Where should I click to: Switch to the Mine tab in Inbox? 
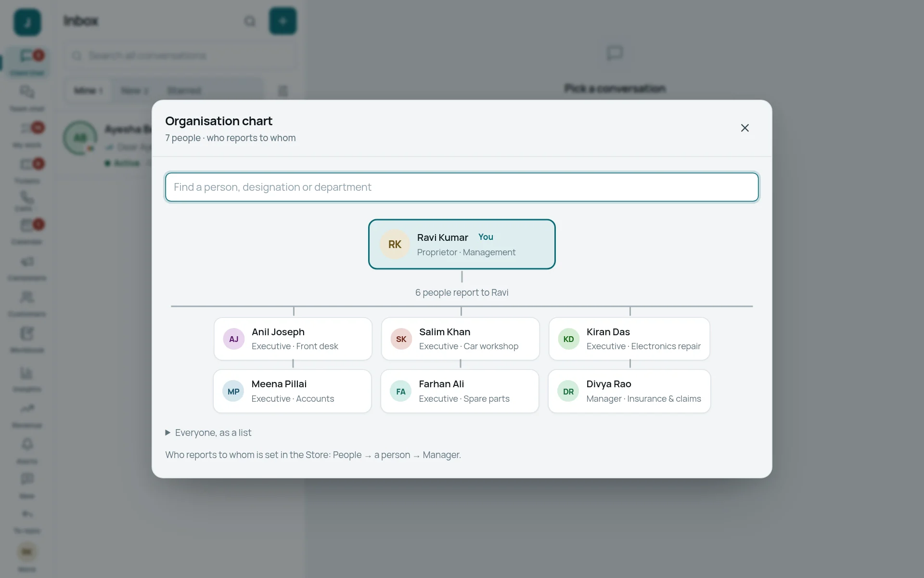click(x=89, y=91)
